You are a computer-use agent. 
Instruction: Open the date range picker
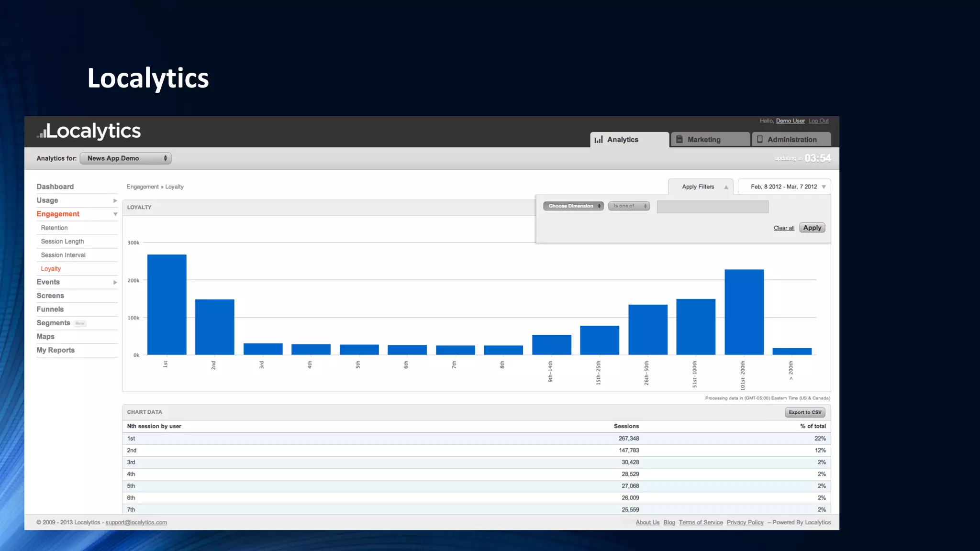[x=784, y=187]
